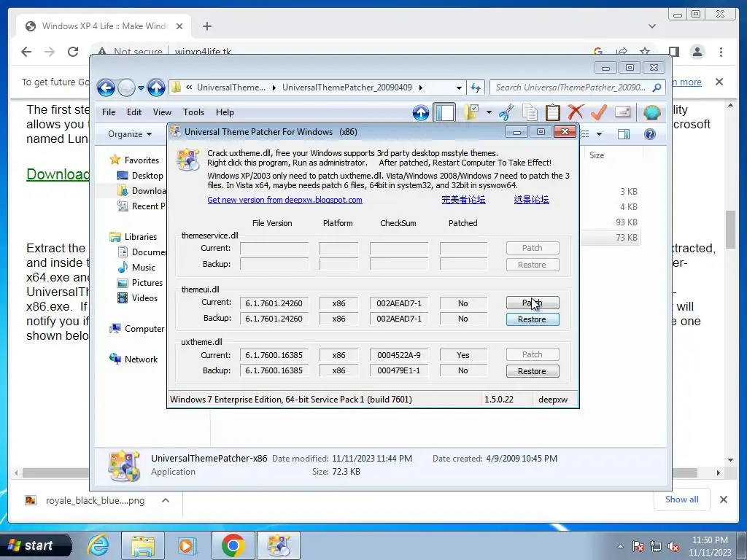Click the orange checkmark icon
This screenshot has width=747, height=560.
tap(599, 112)
